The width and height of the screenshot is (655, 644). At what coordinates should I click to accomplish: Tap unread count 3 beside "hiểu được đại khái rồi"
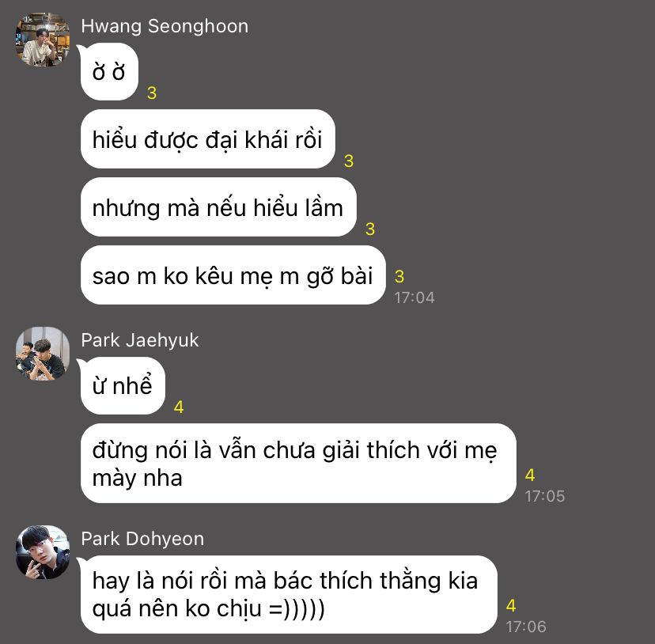pos(349,161)
